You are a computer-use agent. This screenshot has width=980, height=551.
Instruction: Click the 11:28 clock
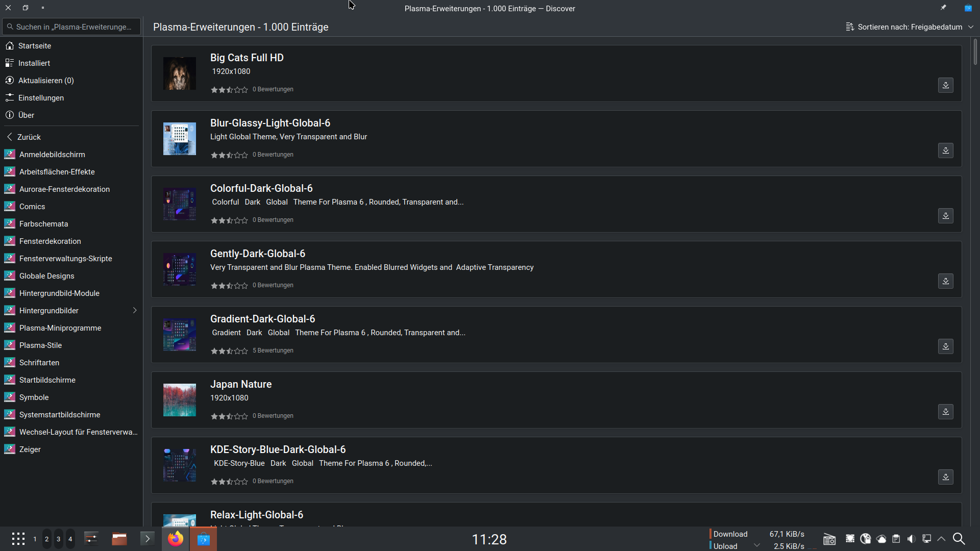coord(489,539)
